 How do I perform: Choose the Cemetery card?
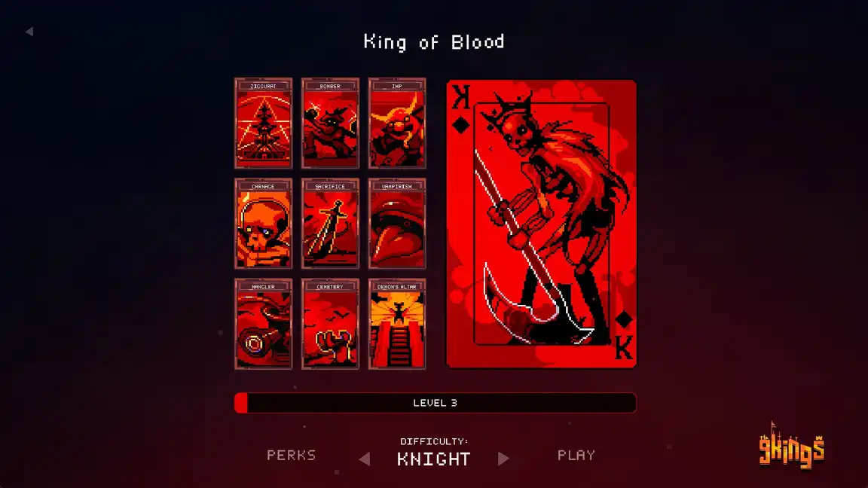[x=330, y=324]
